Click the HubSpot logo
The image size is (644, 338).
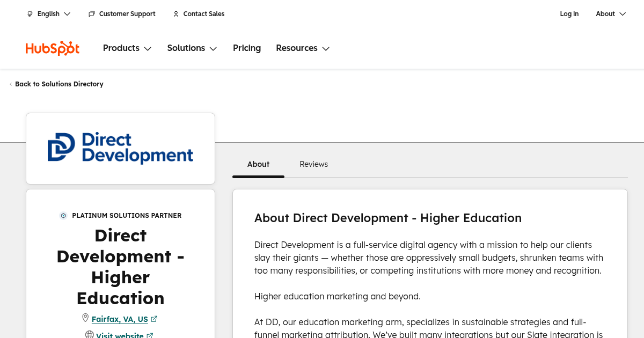point(53,48)
